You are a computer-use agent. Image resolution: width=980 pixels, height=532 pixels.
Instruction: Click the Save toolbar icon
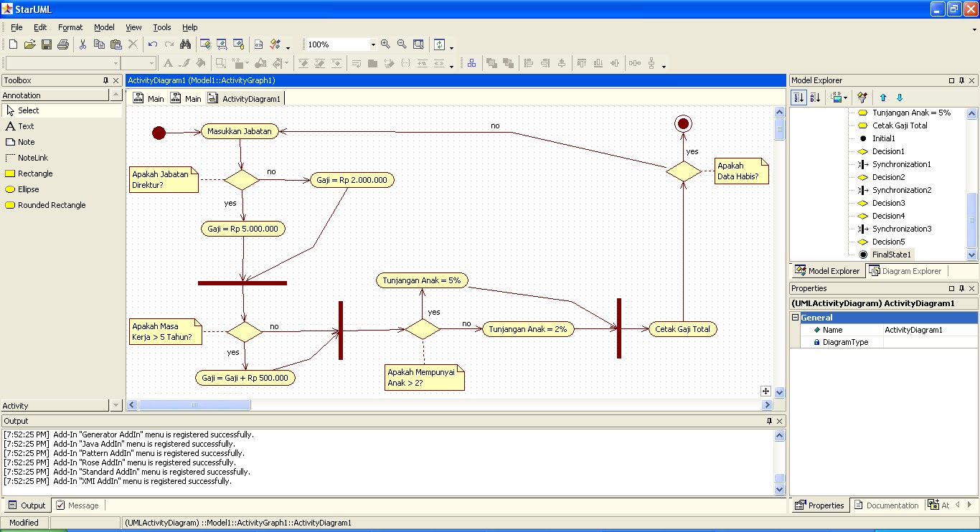(46, 44)
